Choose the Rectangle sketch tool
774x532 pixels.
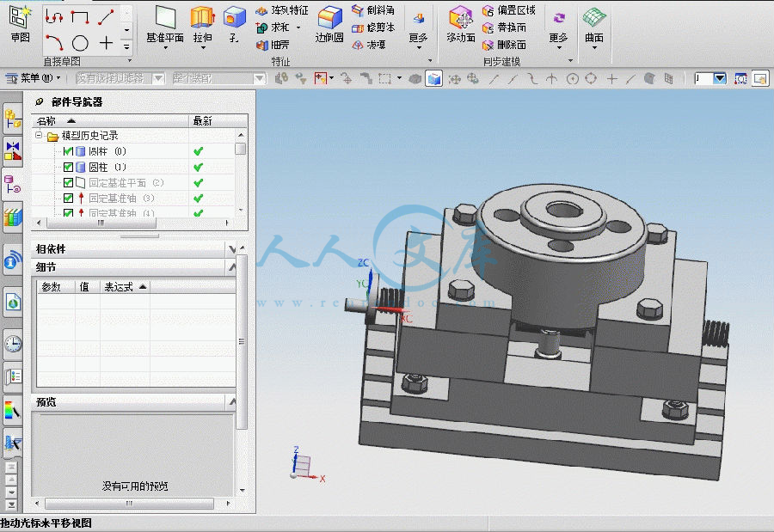(x=80, y=17)
